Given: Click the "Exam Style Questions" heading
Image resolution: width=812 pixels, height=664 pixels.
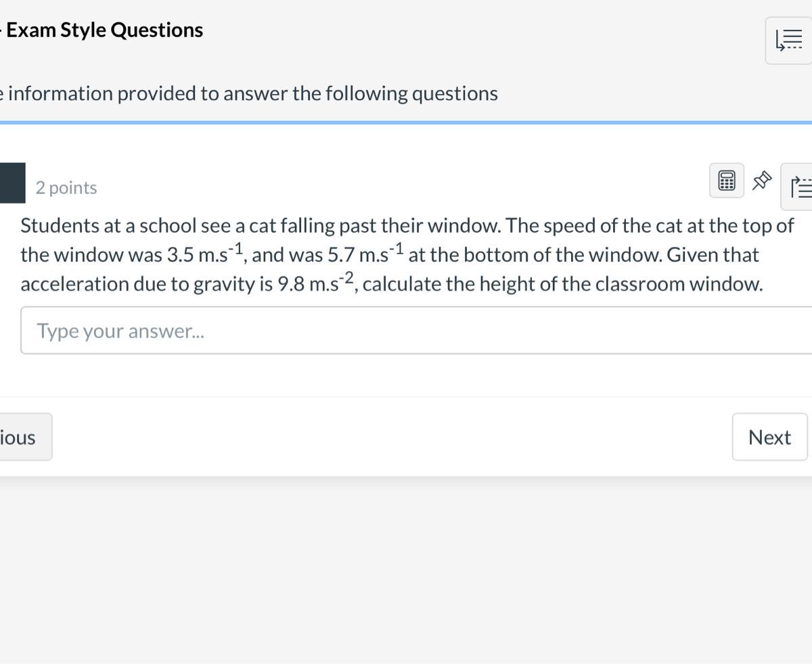Looking at the screenshot, I should point(105,30).
